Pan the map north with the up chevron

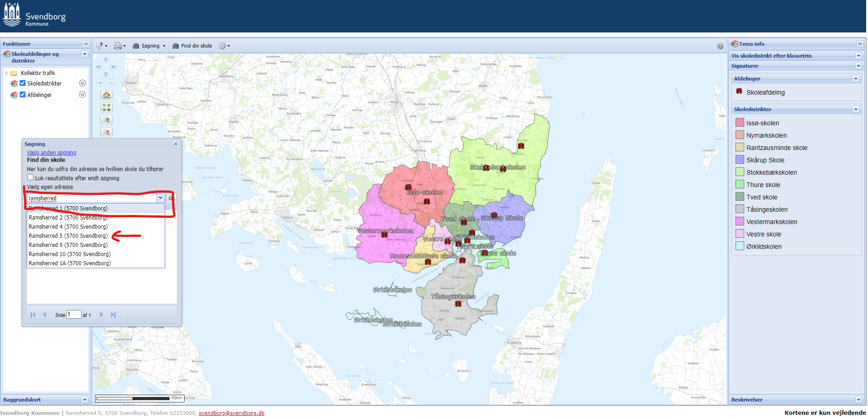click(x=106, y=59)
